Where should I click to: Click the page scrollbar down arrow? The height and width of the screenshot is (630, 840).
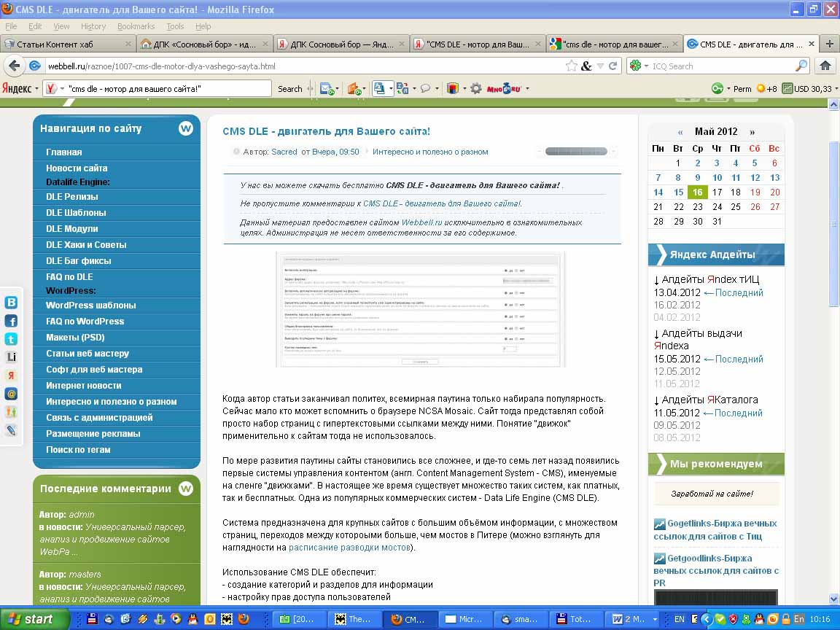click(x=833, y=599)
